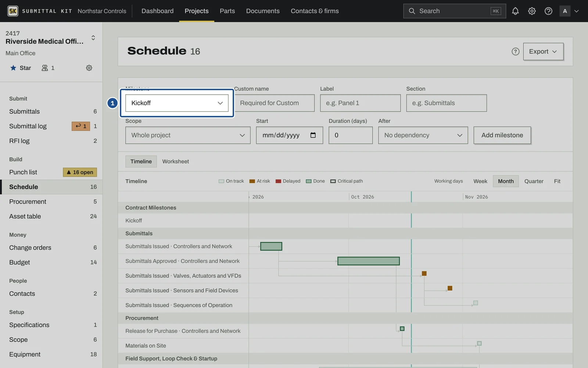Focus the Label input field
Screen dimensions: 588x368
(360, 103)
